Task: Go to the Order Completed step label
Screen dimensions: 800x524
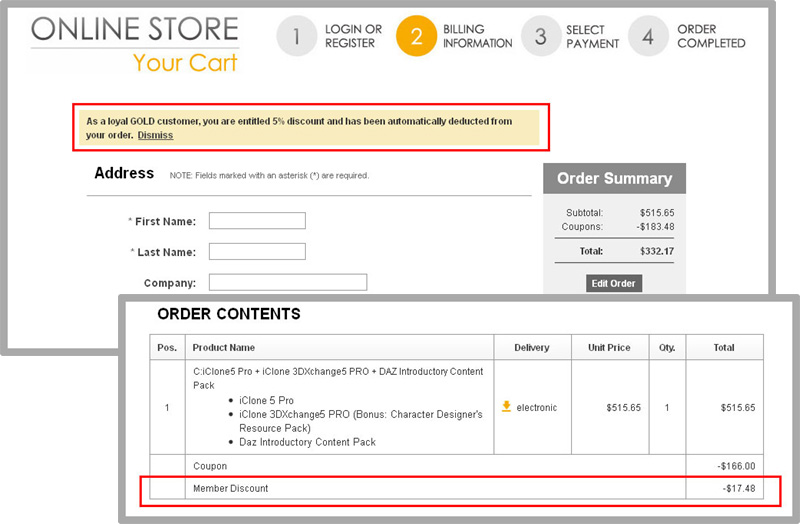Action: point(711,37)
